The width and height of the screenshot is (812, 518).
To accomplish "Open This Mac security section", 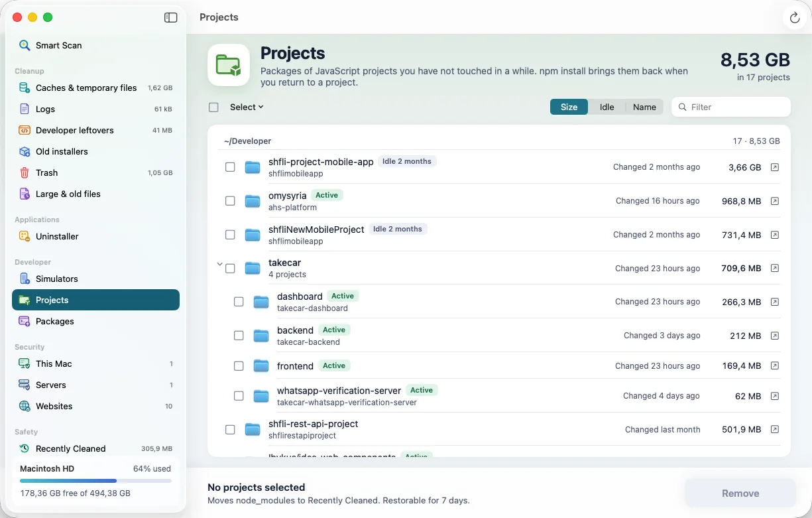I will 95,363.
